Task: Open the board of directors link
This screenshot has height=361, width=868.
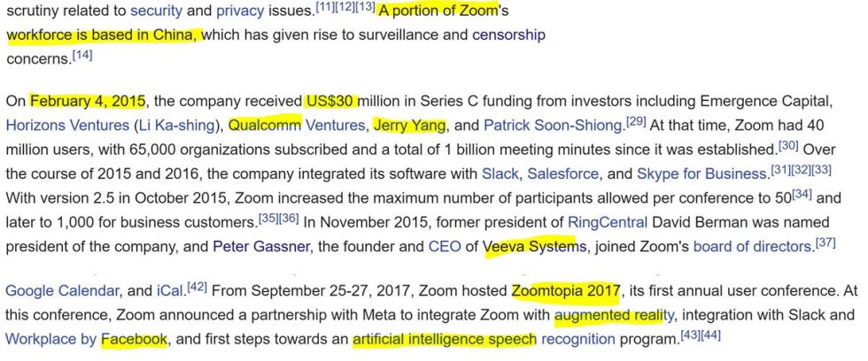Action: [x=753, y=247]
